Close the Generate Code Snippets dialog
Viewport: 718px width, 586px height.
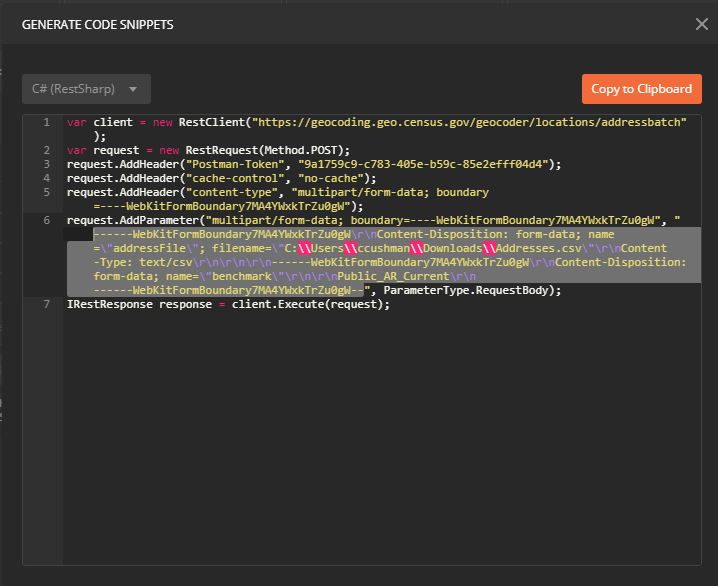(701, 24)
